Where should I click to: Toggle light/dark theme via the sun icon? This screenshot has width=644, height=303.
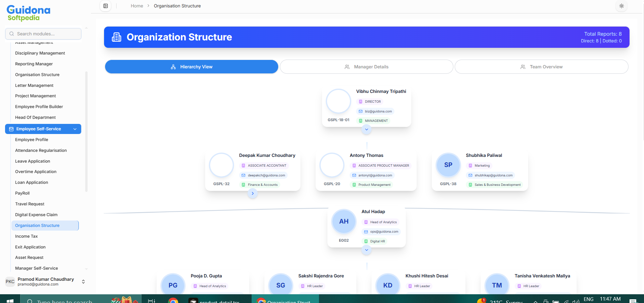[621, 6]
